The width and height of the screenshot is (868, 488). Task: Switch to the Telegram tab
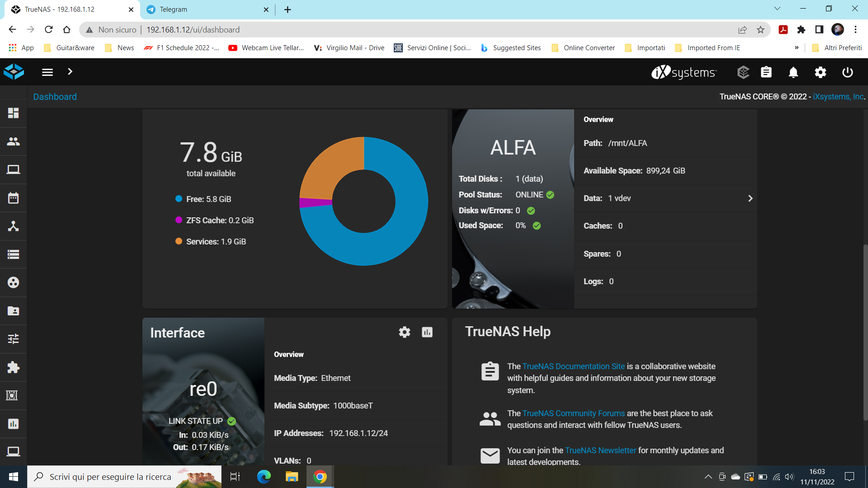pos(208,9)
